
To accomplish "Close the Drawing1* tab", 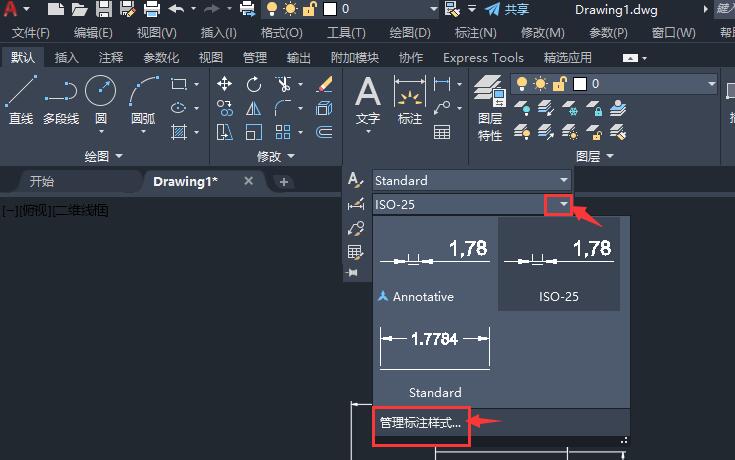I will (x=249, y=181).
